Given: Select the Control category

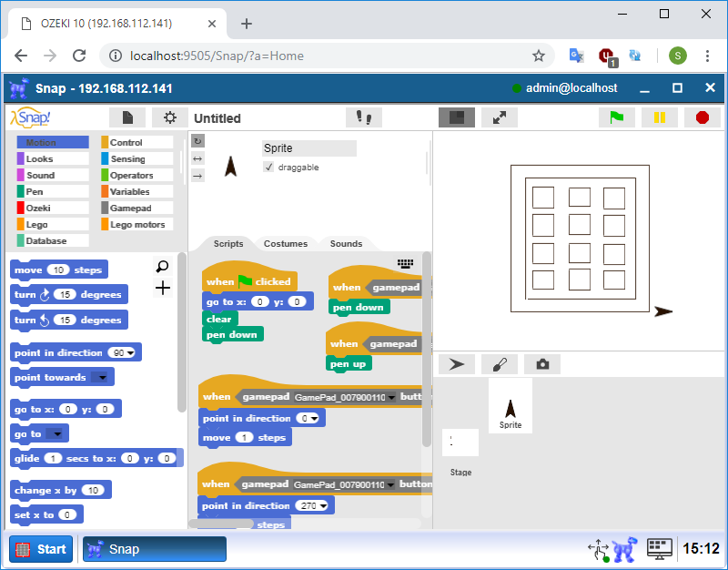Looking at the screenshot, I should [x=137, y=142].
